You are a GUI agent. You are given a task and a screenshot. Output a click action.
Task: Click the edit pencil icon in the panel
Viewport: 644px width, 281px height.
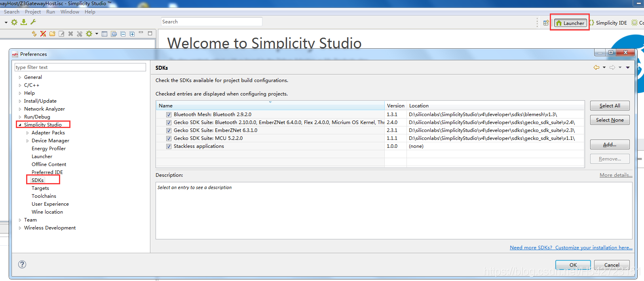click(61, 34)
